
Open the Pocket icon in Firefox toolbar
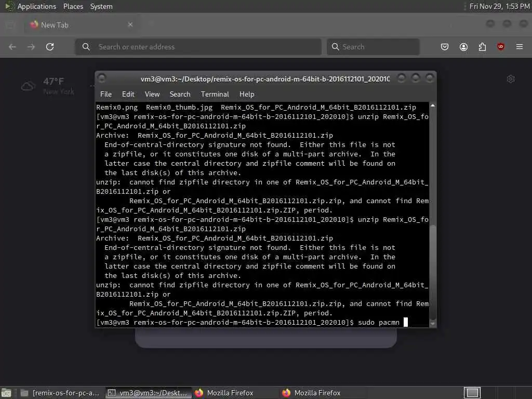[445, 47]
